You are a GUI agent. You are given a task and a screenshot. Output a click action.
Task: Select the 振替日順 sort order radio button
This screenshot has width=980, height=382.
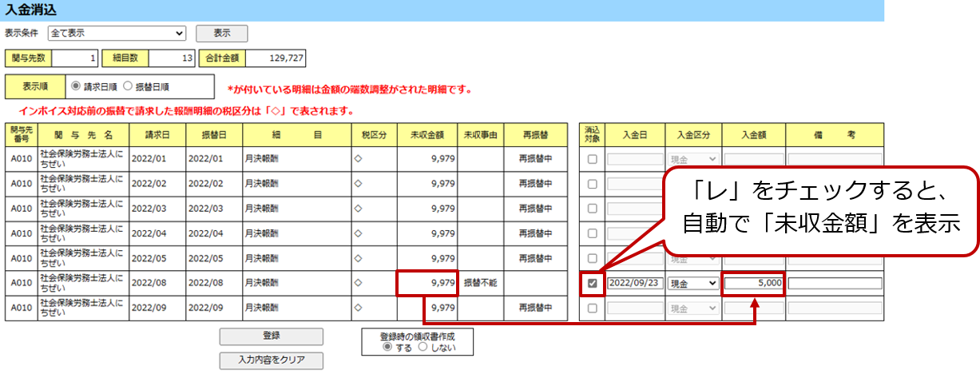128,86
